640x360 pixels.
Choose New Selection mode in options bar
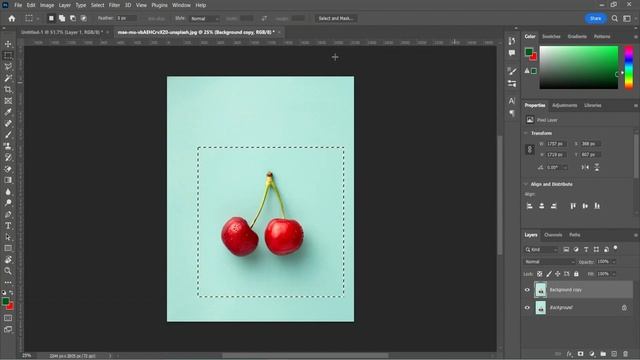(x=51, y=18)
